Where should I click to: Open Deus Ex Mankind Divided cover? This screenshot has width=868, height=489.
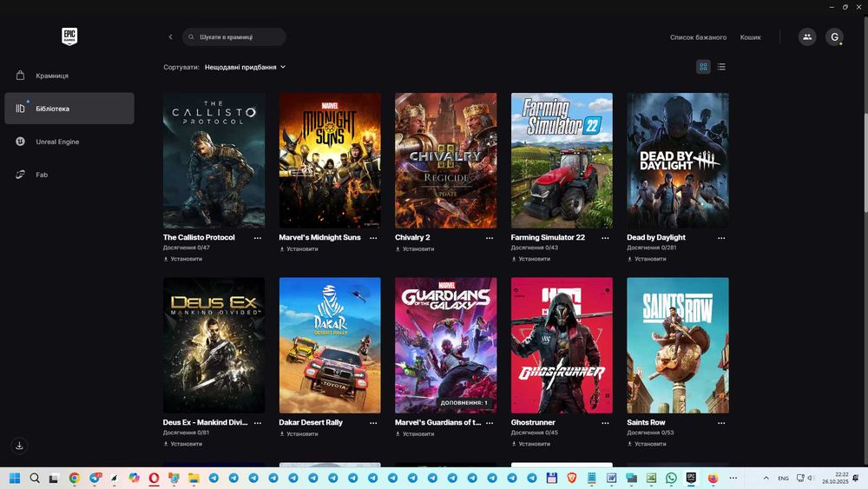pos(214,346)
